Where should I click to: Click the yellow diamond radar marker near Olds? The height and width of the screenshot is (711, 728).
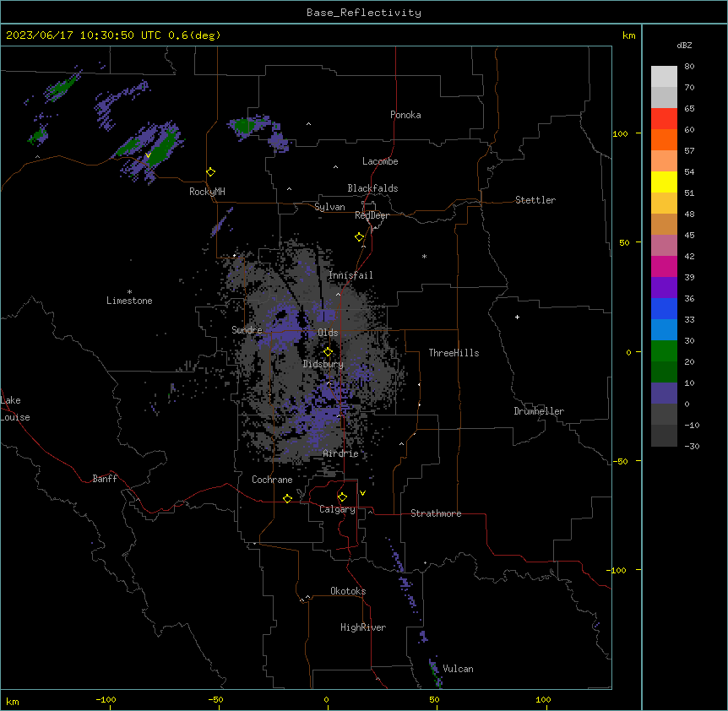click(x=328, y=352)
